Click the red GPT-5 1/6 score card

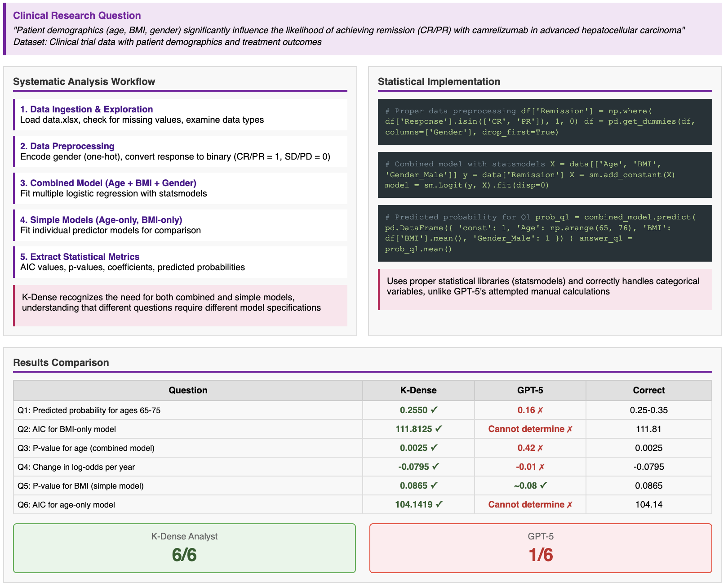point(541,548)
